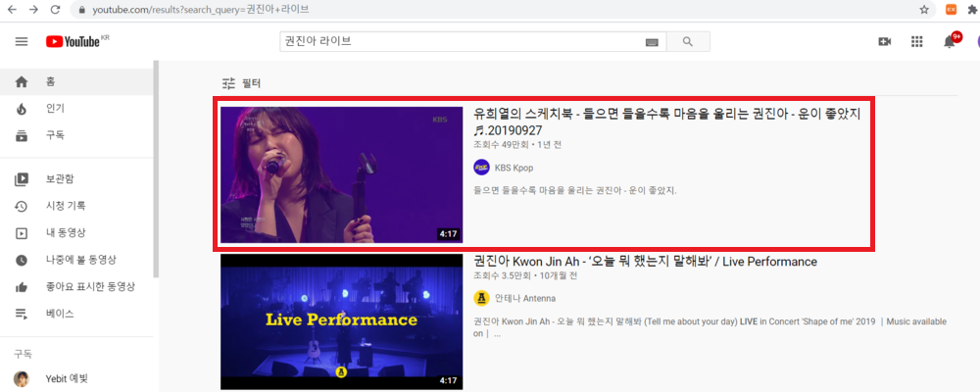Open the KBS Kpop channel link
The image size is (980, 392).
(x=514, y=168)
